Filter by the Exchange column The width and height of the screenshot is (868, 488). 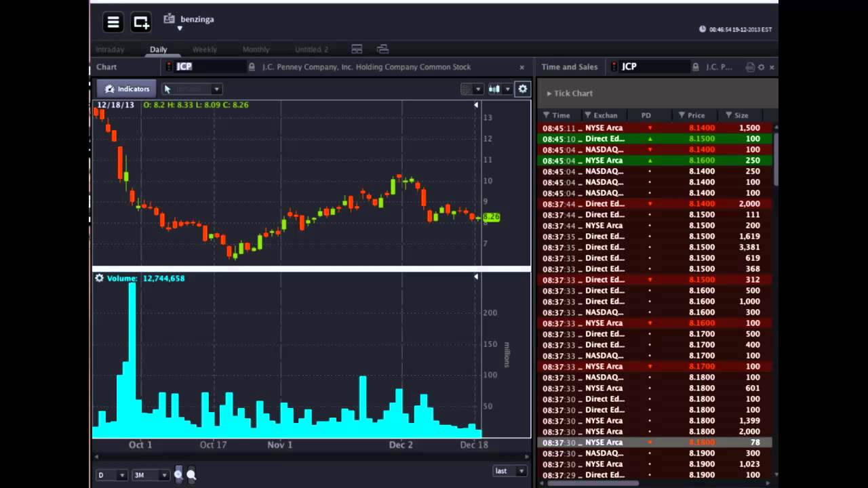pyautogui.click(x=588, y=115)
